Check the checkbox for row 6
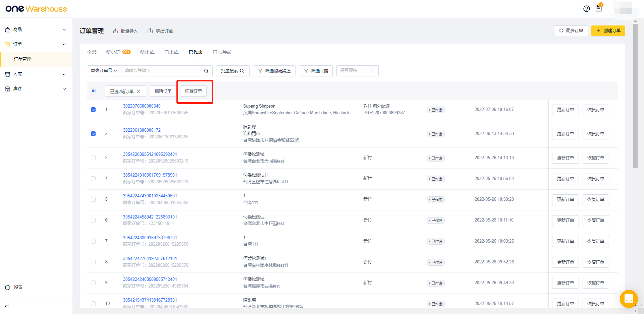Image resolution: width=644 pixels, height=314 pixels. tap(93, 220)
